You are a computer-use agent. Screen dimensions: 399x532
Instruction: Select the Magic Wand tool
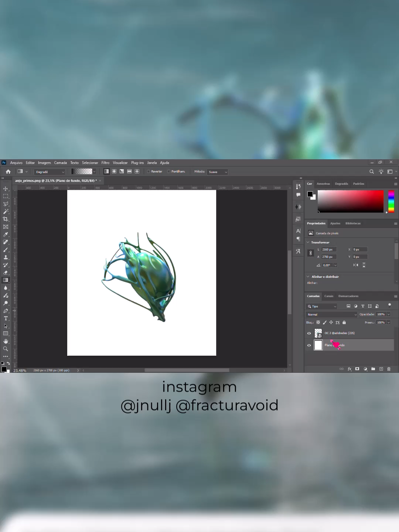point(6,212)
